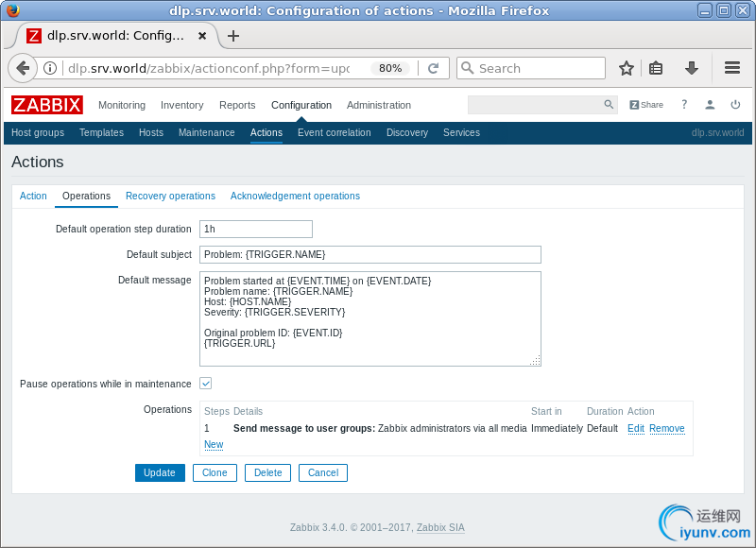756x548 pixels.
Task: Open the Administration menu
Action: pyautogui.click(x=379, y=105)
